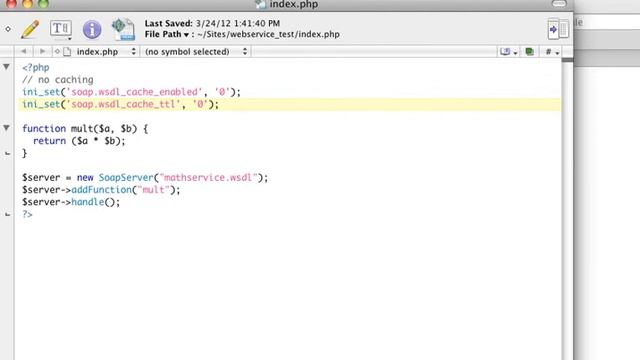The image size is (640, 360).
Task: Click the fold end marker beside closing brace
Action: (7, 153)
